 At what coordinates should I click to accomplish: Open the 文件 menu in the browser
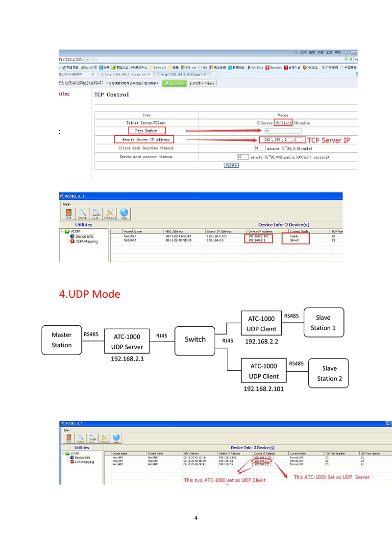click(303, 52)
